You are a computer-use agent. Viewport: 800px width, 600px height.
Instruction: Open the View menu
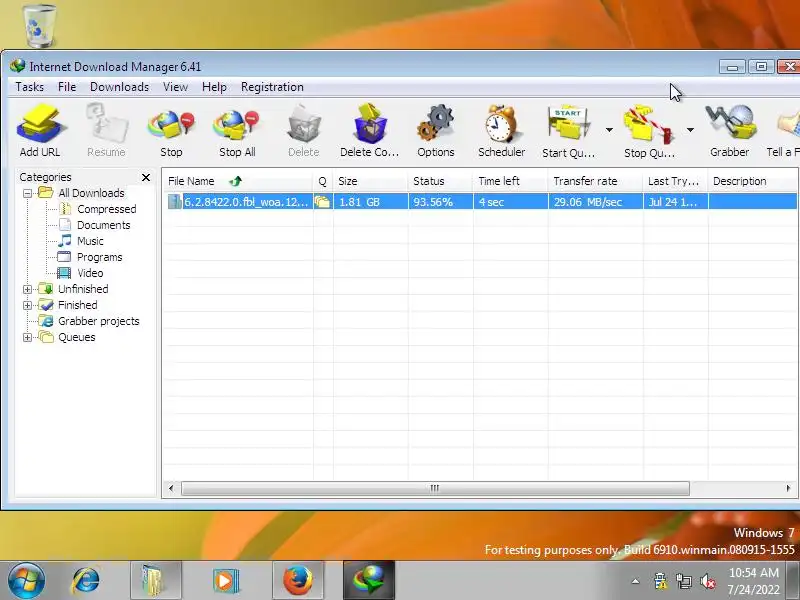[176, 87]
